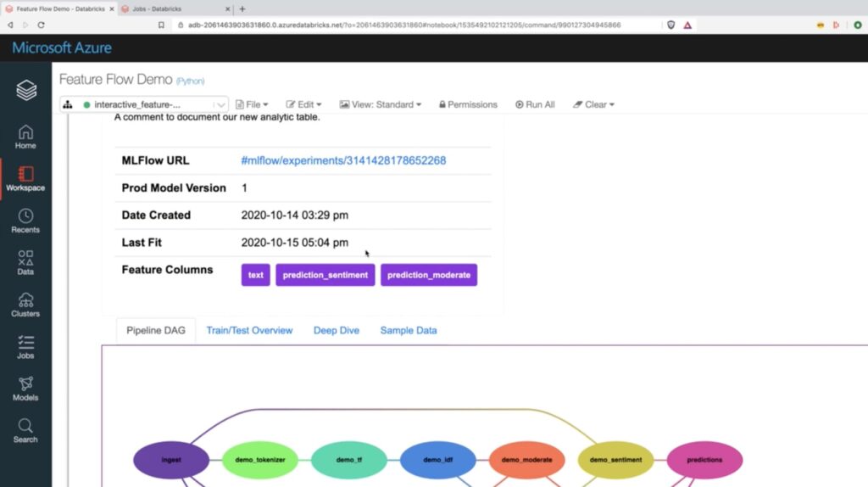The height and width of the screenshot is (487, 868).
Task: Click the green browser extension icon
Action: click(858, 25)
